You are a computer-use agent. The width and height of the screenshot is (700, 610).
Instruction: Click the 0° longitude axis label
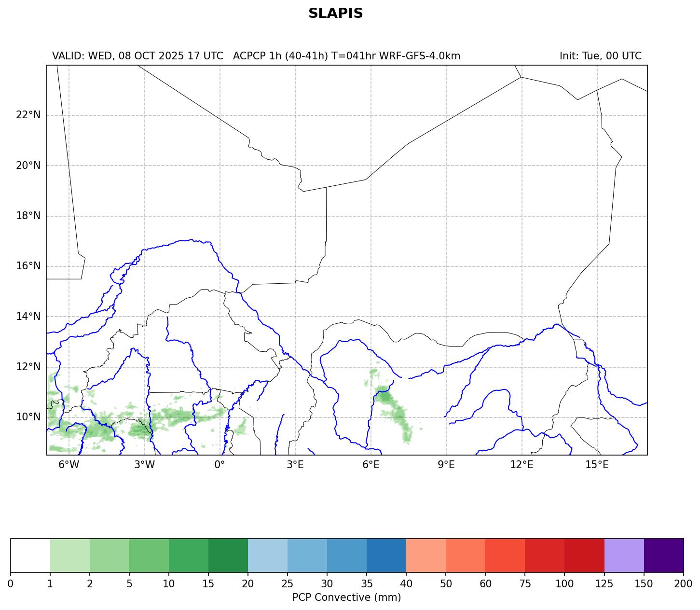[220, 465]
